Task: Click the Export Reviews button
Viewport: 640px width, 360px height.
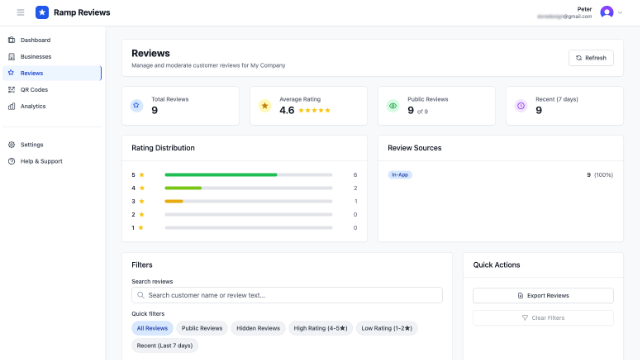Action: point(543,296)
